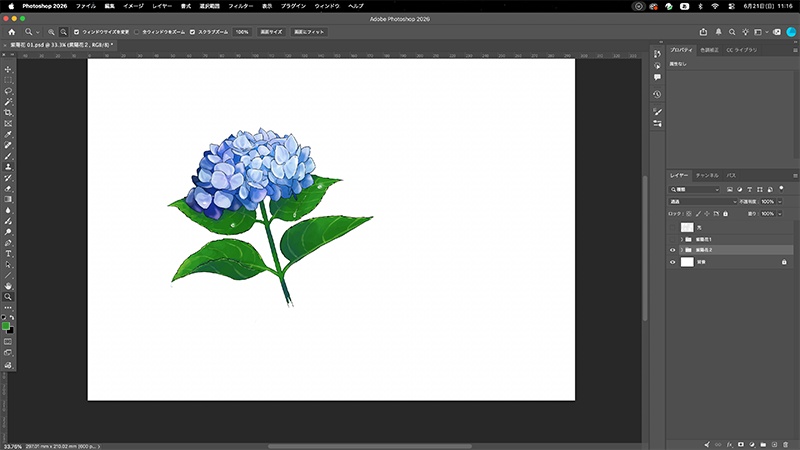The width and height of the screenshot is (800, 450).
Task: Select the zoom all windows radio option
Action: coord(137,32)
